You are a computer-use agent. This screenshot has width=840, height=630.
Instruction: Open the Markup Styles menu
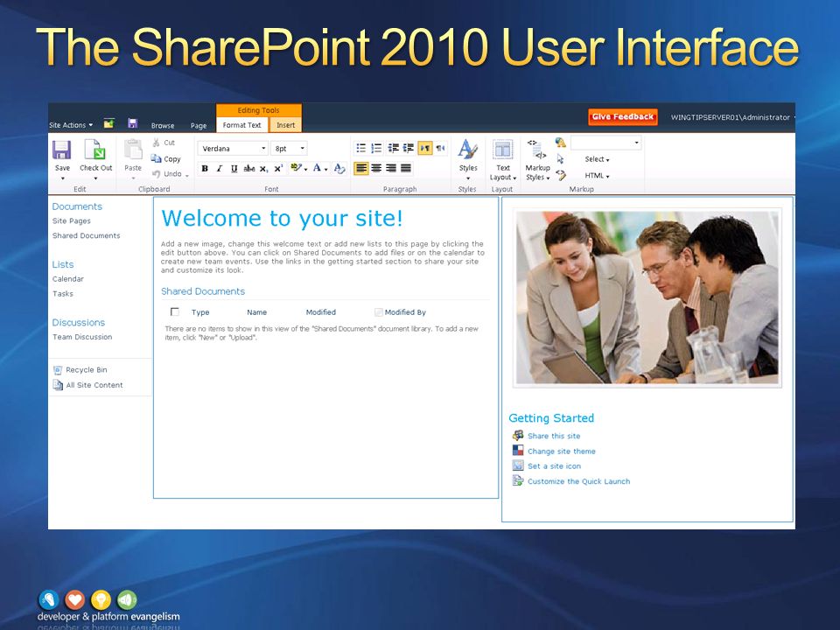click(537, 159)
